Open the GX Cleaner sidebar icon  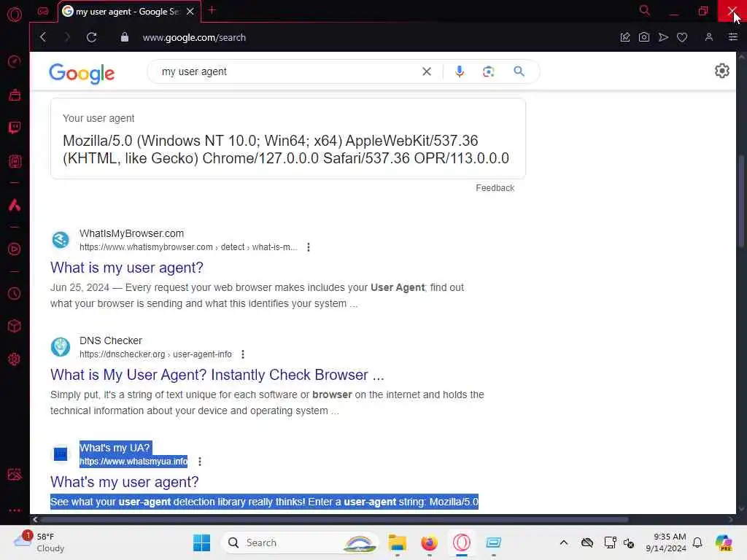(15, 95)
